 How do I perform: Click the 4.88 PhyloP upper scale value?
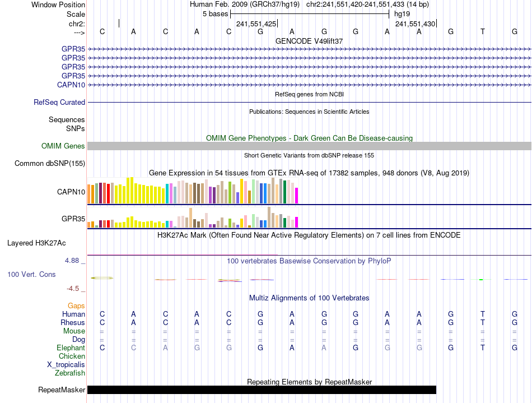point(72,261)
